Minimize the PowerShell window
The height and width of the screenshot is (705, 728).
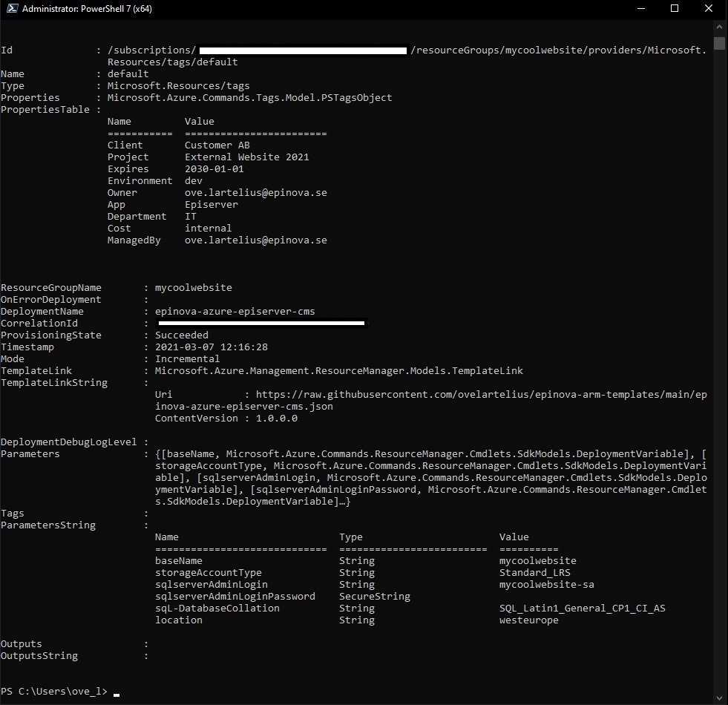coord(640,9)
